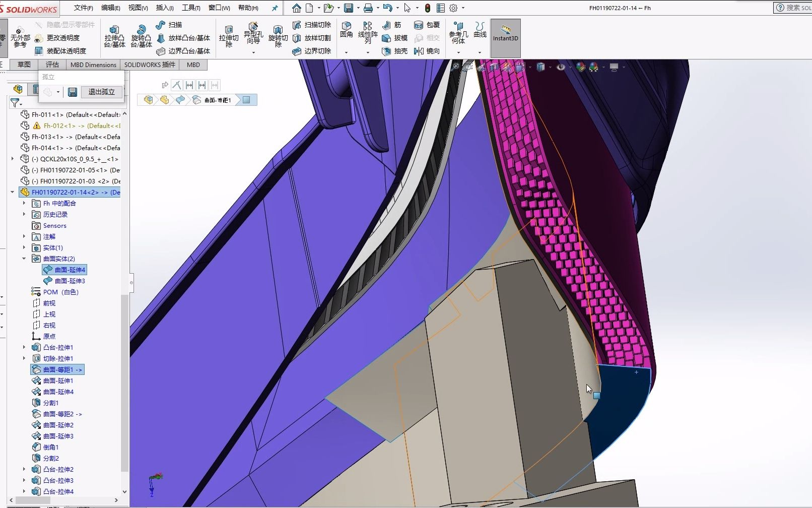Choose the 扫描切除 swept cut tool
The height and width of the screenshot is (508, 812).
[312, 25]
